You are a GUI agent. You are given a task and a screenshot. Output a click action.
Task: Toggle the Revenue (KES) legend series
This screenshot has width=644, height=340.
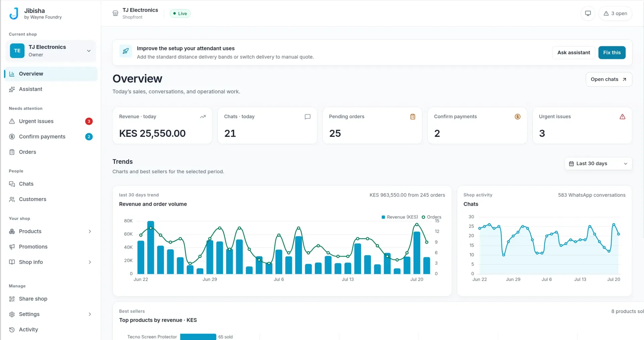pos(400,217)
